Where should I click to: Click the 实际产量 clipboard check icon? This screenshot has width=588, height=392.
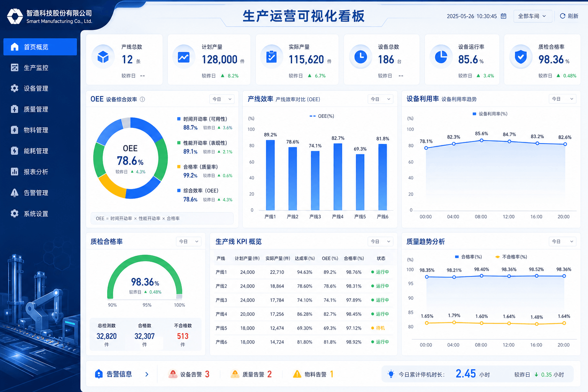(x=271, y=57)
